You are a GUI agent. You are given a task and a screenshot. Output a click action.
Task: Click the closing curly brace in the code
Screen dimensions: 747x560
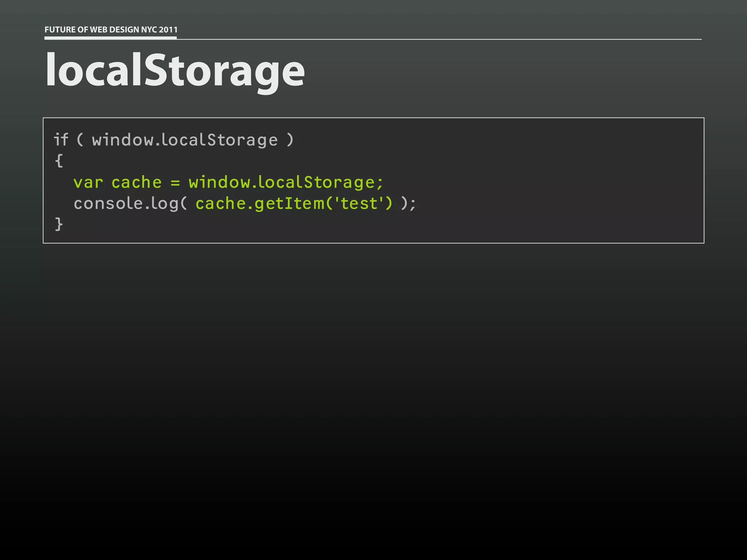click(x=59, y=224)
